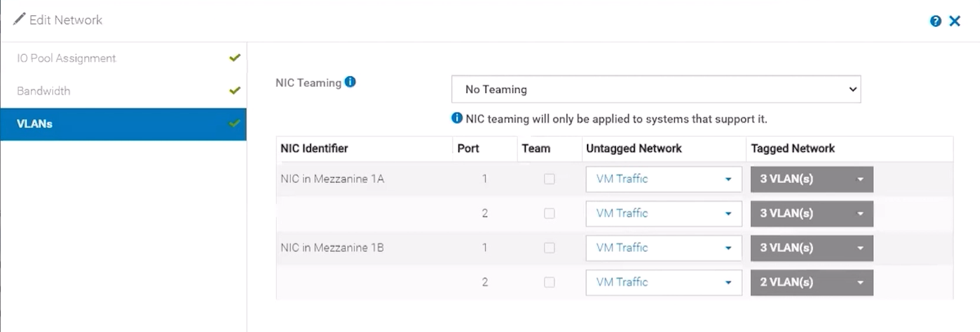
Task: Click the NIC Teaming info icon
Action: pos(350,82)
